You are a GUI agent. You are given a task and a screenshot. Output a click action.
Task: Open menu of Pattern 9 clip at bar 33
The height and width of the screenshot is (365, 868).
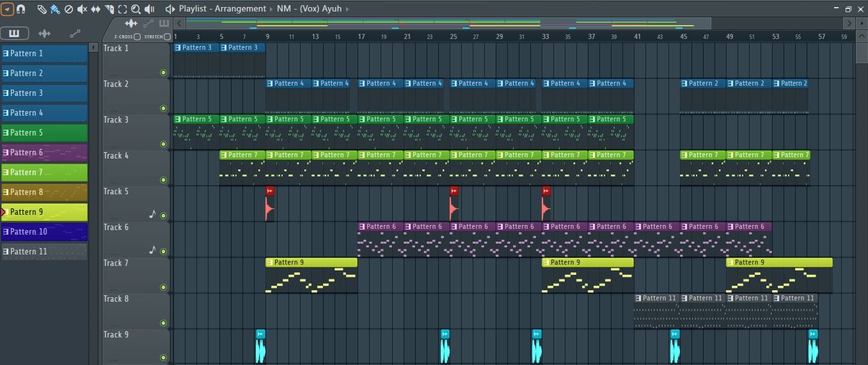click(x=546, y=263)
